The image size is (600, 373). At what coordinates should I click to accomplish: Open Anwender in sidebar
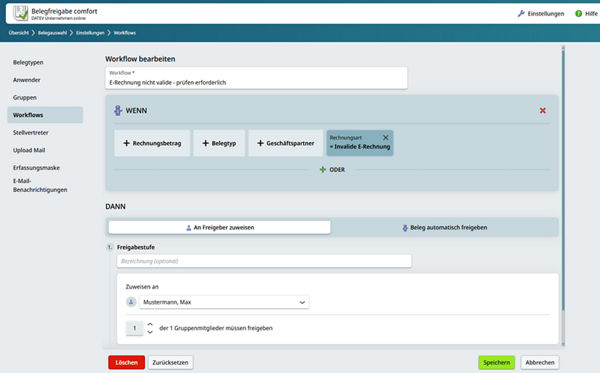(x=26, y=80)
